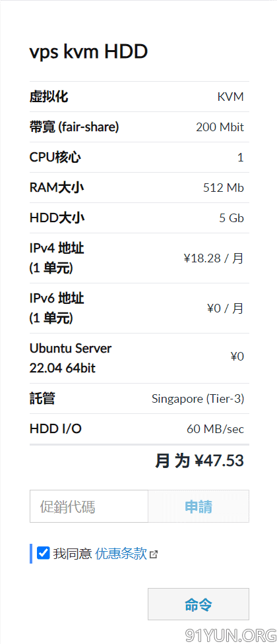
Task: Select the 虚拟化 row label
Action: 49,96
